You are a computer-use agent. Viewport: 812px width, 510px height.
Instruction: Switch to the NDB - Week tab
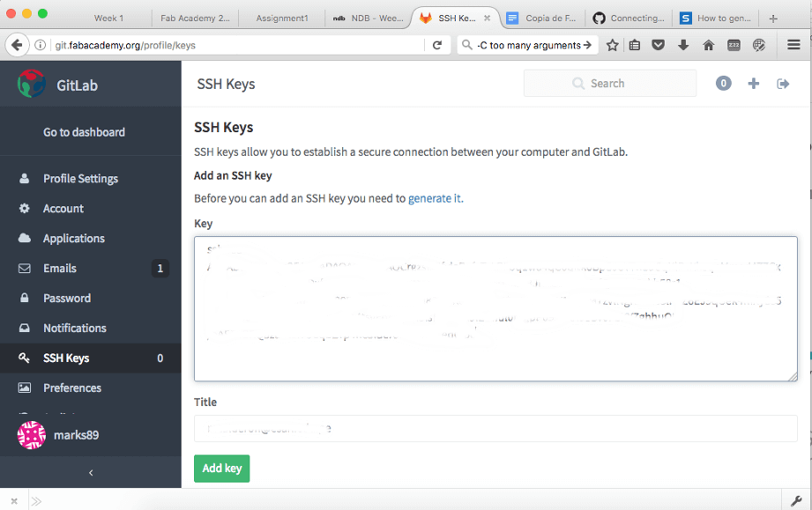pyautogui.click(x=369, y=18)
